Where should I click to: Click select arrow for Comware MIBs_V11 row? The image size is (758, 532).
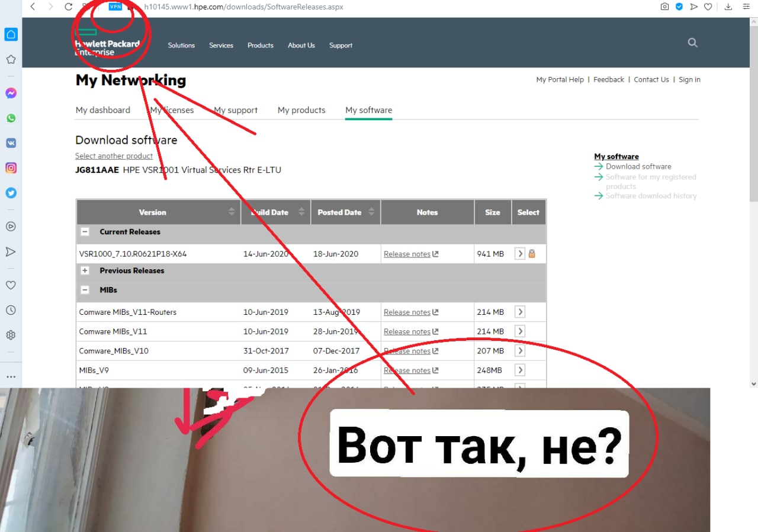point(520,331)
